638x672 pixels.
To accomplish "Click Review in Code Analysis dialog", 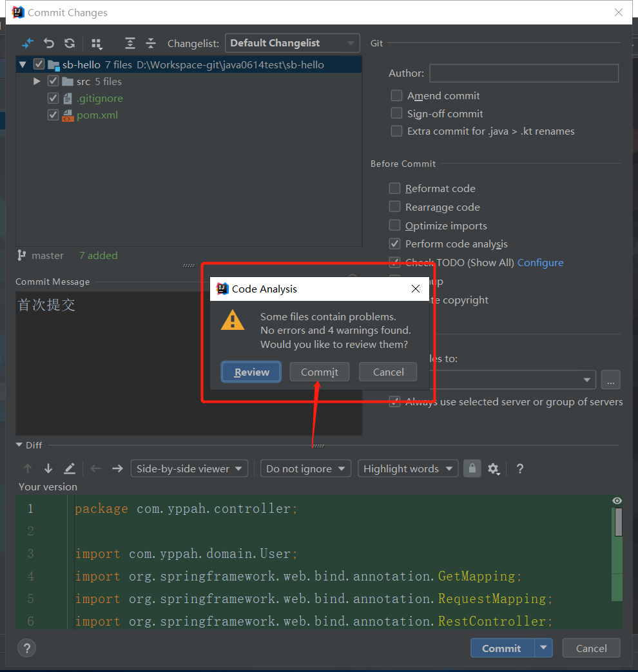I will (x=251, y=372).
